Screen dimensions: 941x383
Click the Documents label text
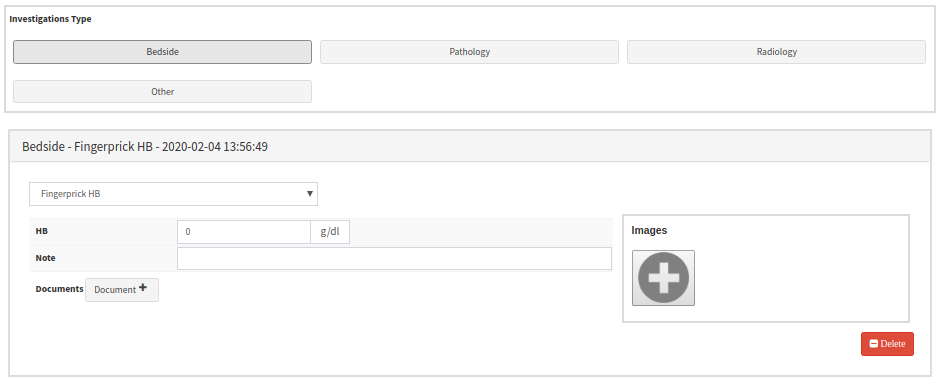[x=59, y=289]
